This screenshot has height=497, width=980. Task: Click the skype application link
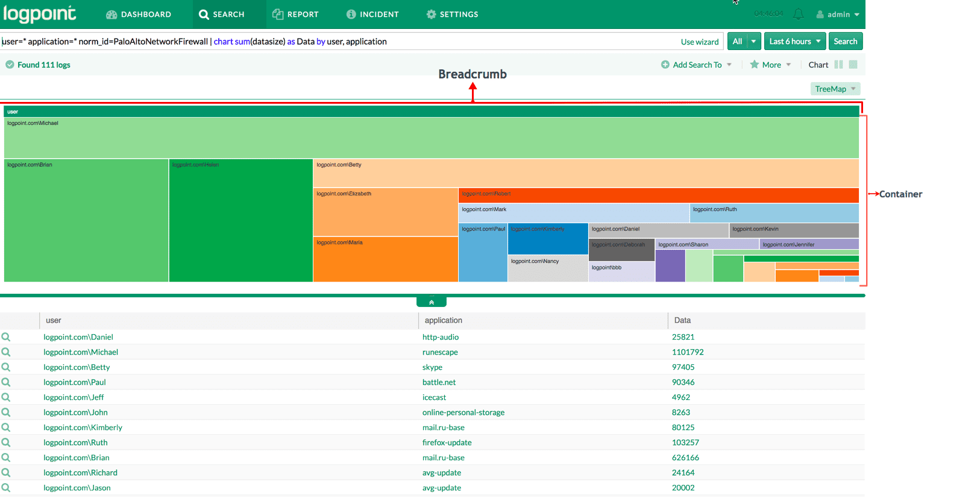coord(432,367)
